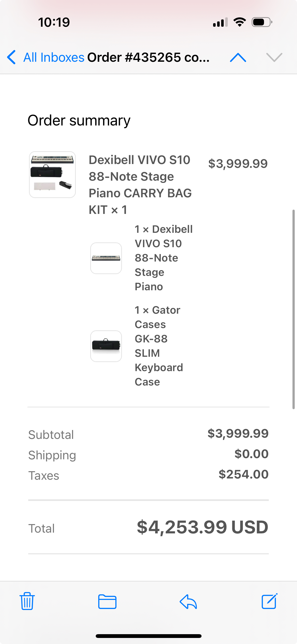This screenshot has height=644, width=297.
Task: Tap the email scrollbar indicator
Action: pyautogui.click(x=293, y=309)
